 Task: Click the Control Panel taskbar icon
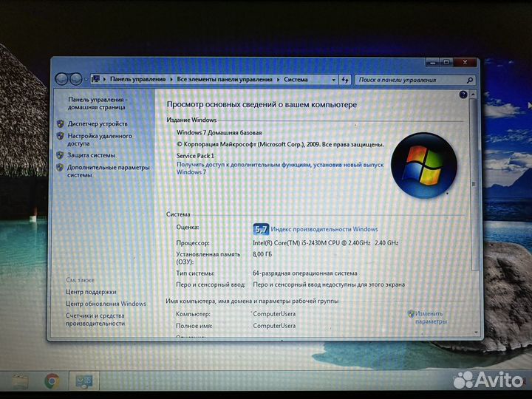(83, 381)
